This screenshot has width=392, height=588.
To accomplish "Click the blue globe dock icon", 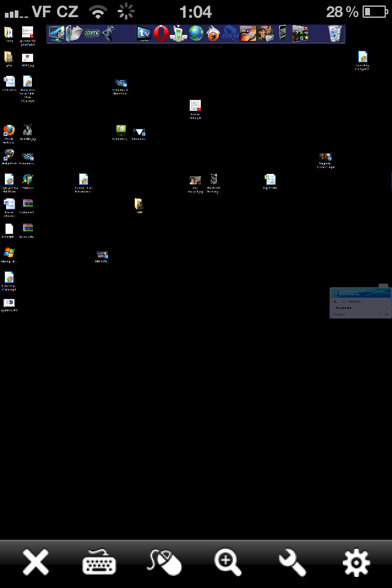I will (196, 33).
